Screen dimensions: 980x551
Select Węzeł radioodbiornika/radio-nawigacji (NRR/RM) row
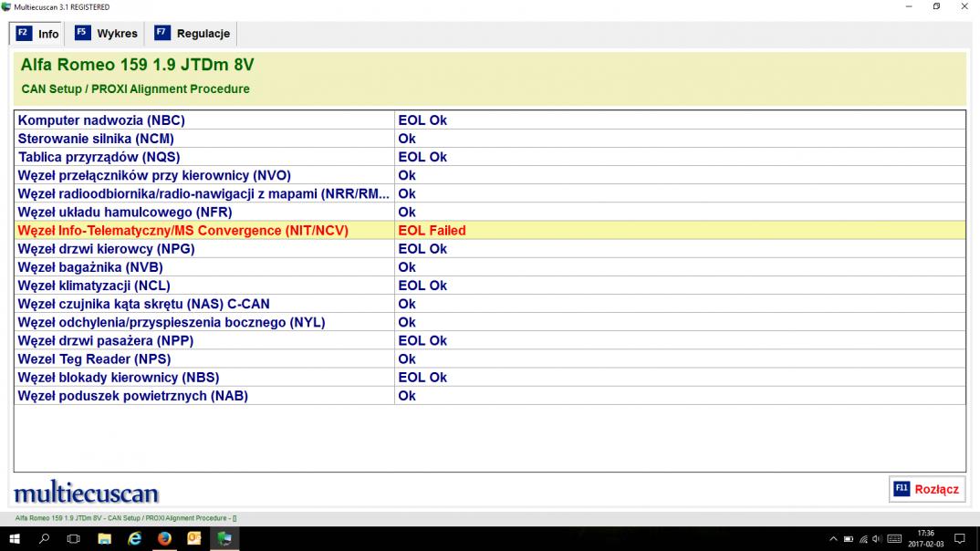click(x=489, y=193)
